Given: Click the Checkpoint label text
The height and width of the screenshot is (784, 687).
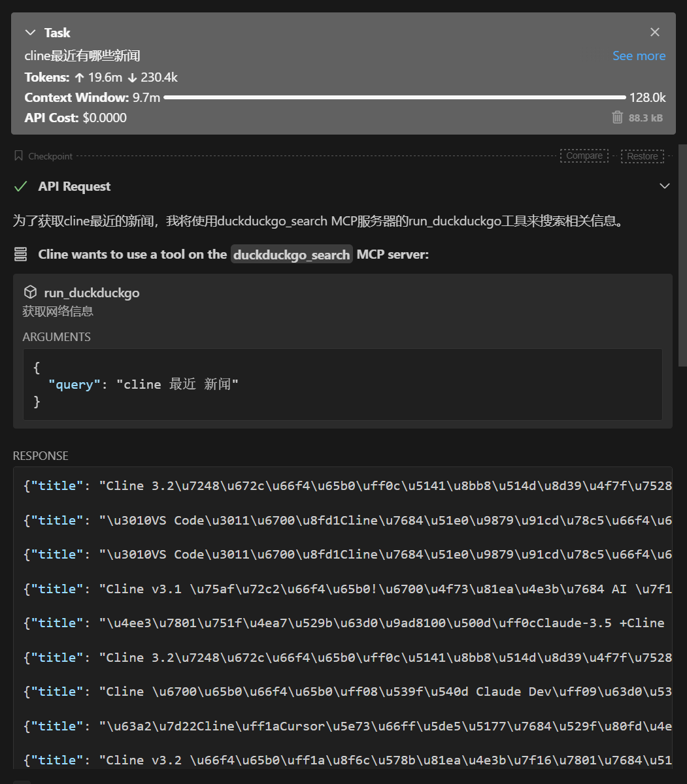Looking at the screenshot, I should click(50, 157).
